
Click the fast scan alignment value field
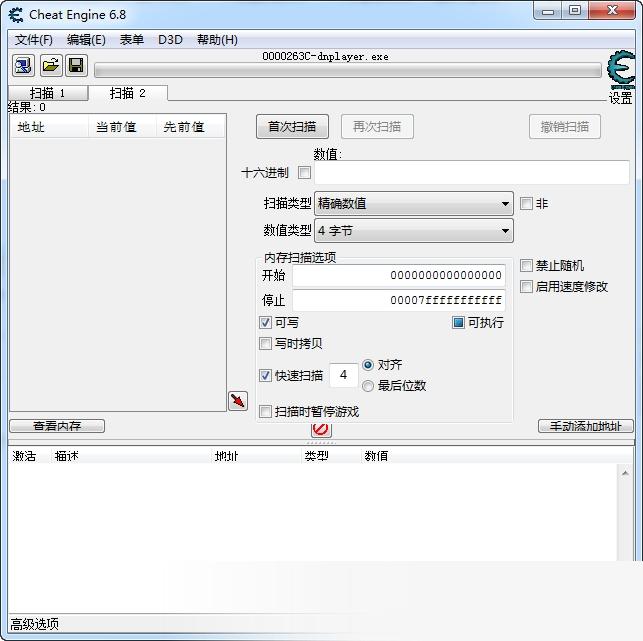(x=344, y=375)
